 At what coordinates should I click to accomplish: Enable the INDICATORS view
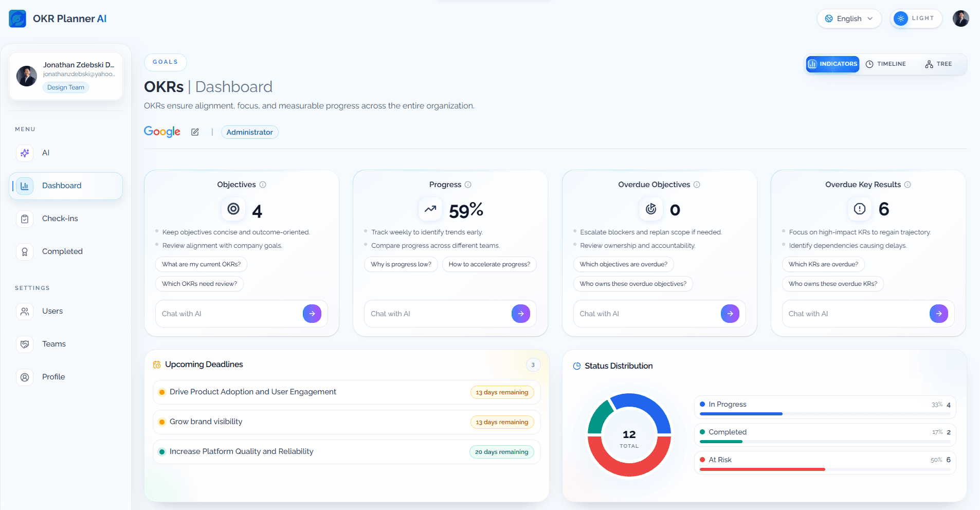(x=832, y=64)
